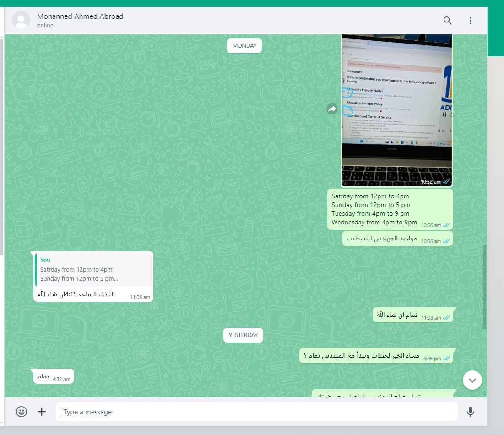This screenshot has height=435, width=504.
Task: Click the 4:32 pm تمام message
Action: point(54,376)
